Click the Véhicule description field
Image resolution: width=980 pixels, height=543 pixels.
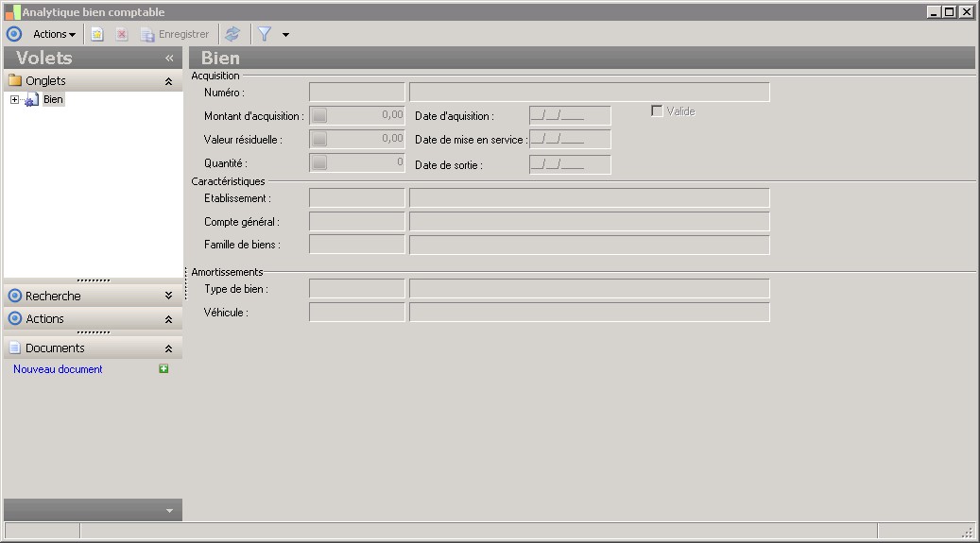pyautogui.click(x=590, y=312)
